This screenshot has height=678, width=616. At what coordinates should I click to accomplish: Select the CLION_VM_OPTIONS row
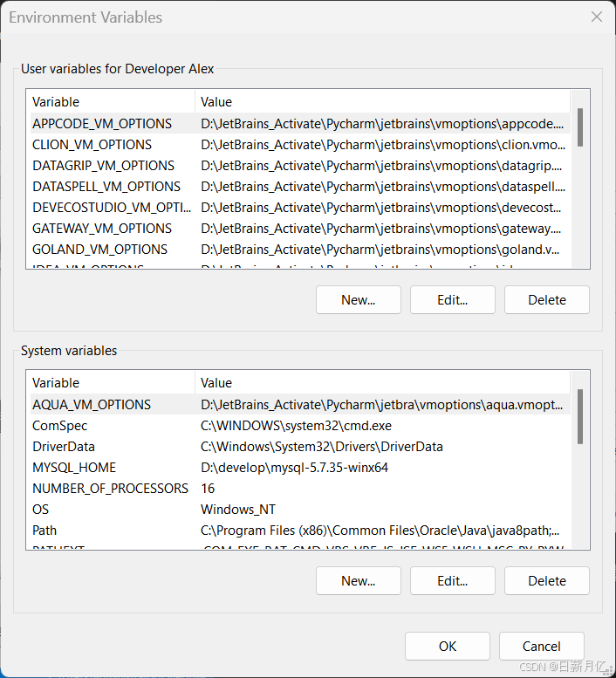(x=300, y=145)
